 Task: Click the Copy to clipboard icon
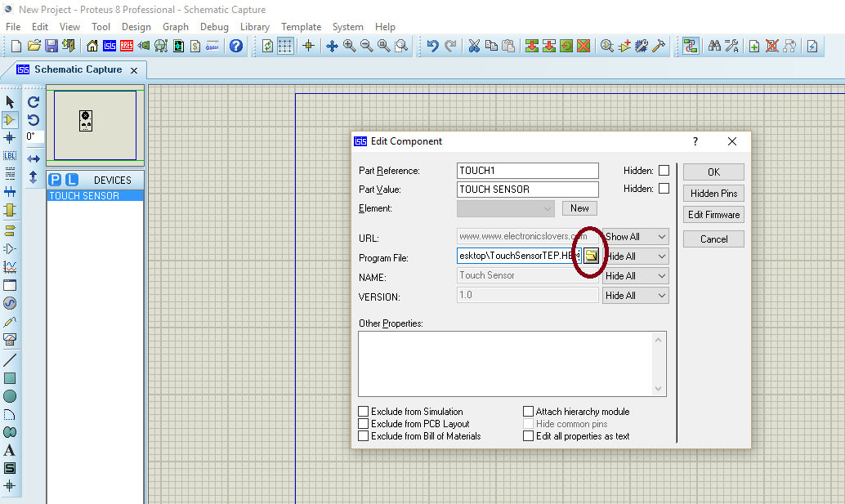point(491,47)
